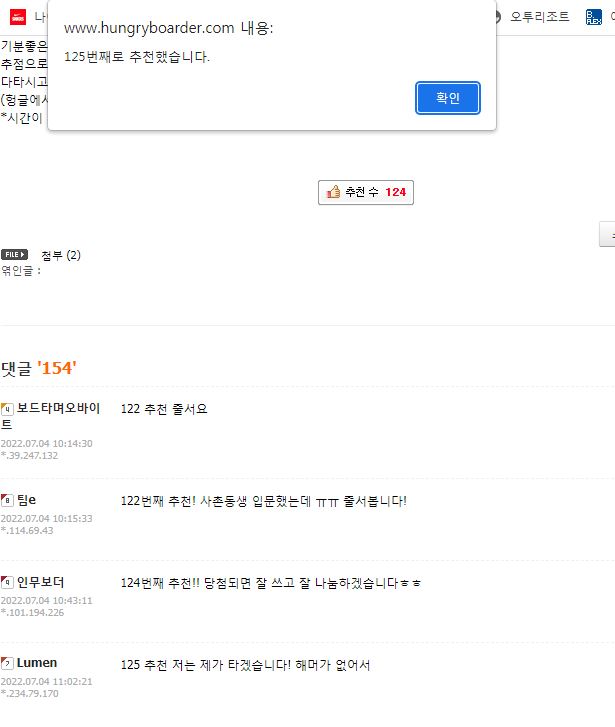Click the 댓글 '154' comments heading
This screenshot has width=615, height=727.
pyautogui.click(x=39, y=368)
